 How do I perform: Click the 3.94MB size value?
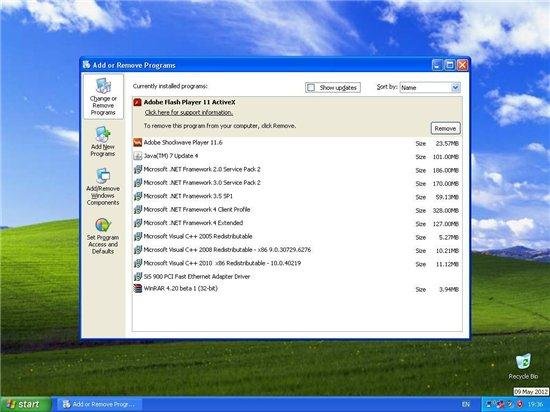tap(449, 290)
